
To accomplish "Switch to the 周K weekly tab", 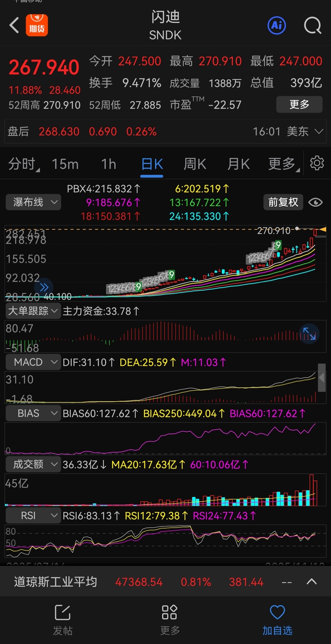I will pyautogui.click(x=195, y=164).
